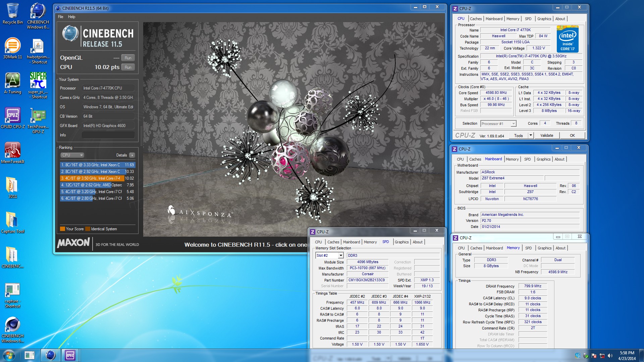Open Processor #1 selection dropdown
The height and width of the screenshot is (362, 644).
click(x=498, y=124)
